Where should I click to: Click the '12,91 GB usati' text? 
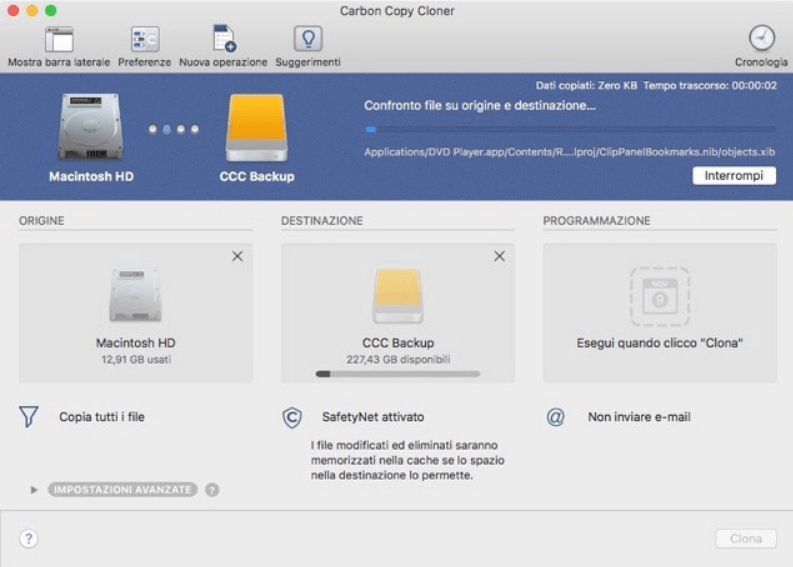point(136,360)
